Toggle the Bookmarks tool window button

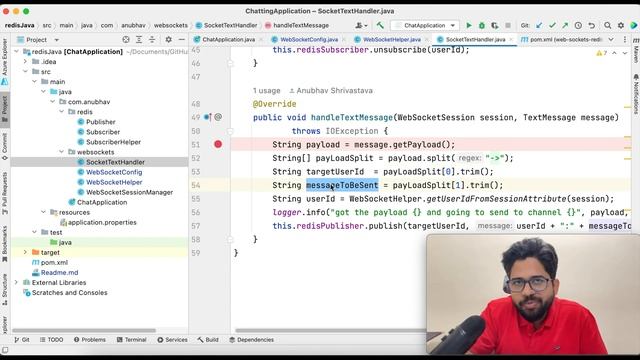pos(5,244)
